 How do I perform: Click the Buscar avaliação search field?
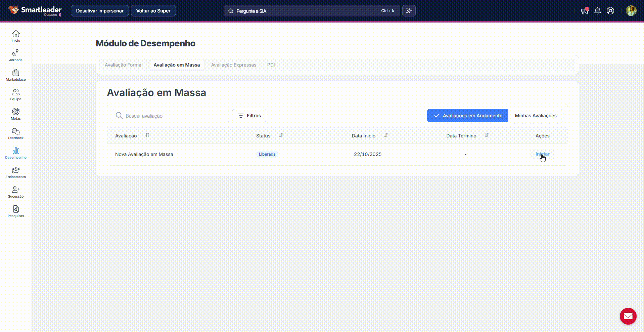tap(175, 116)
